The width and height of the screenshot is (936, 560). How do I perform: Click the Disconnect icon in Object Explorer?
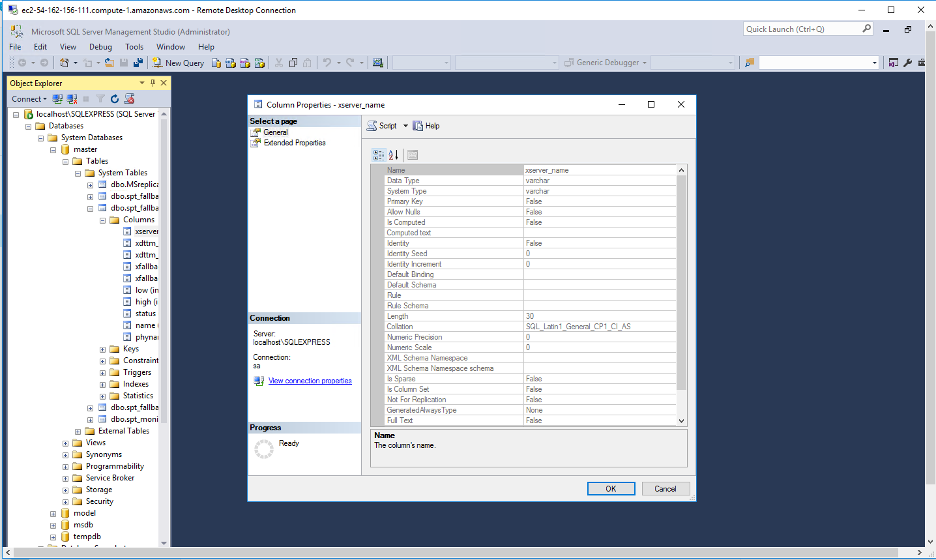pos(72,99)
